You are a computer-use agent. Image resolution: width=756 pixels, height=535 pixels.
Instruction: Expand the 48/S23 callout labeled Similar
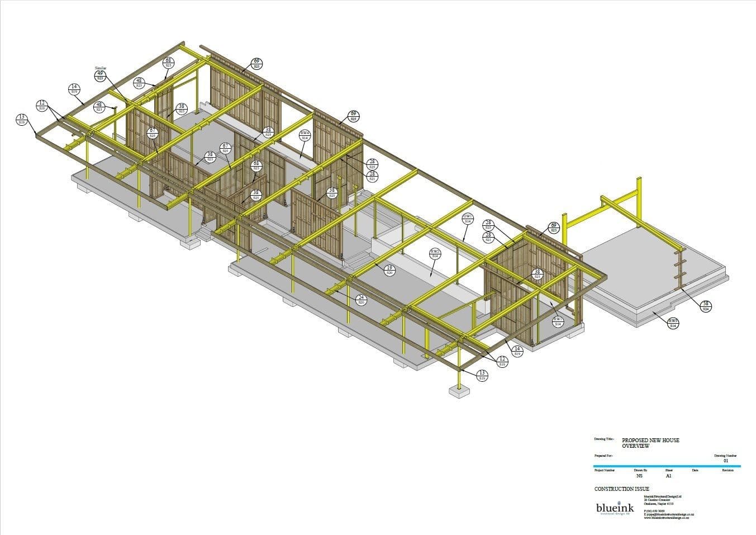click(139, 82)
